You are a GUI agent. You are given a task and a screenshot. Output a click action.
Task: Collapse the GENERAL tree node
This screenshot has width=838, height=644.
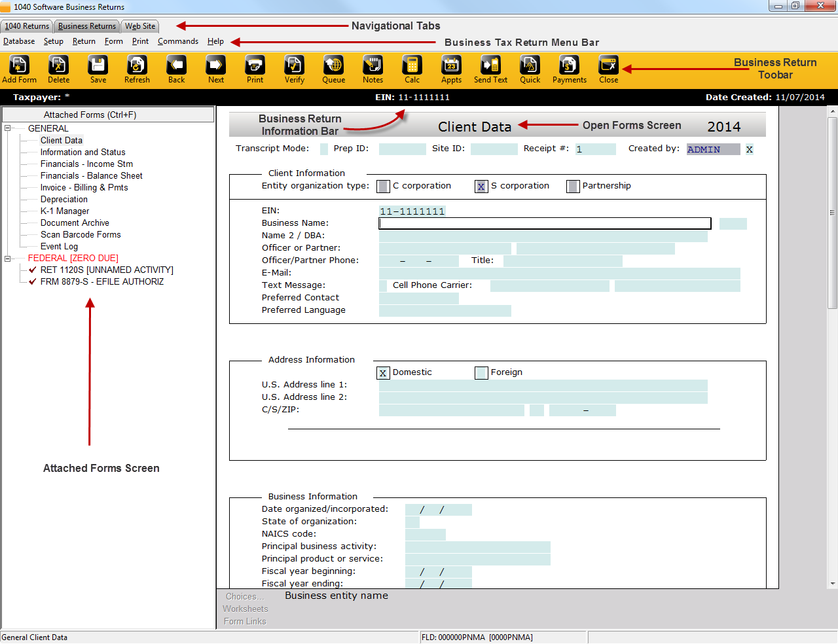coord(8,129)
